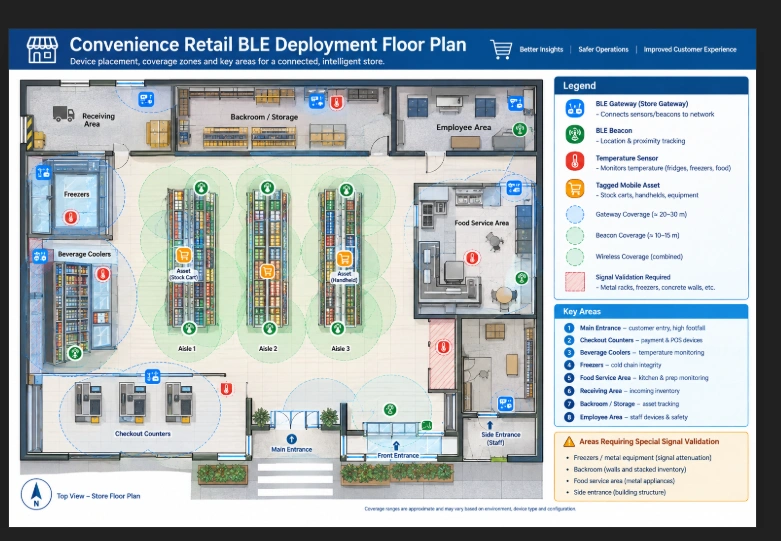Click the temperature sensor on the red hatched zone
Screen dimensions: 781x541
(x=443, y=347)
